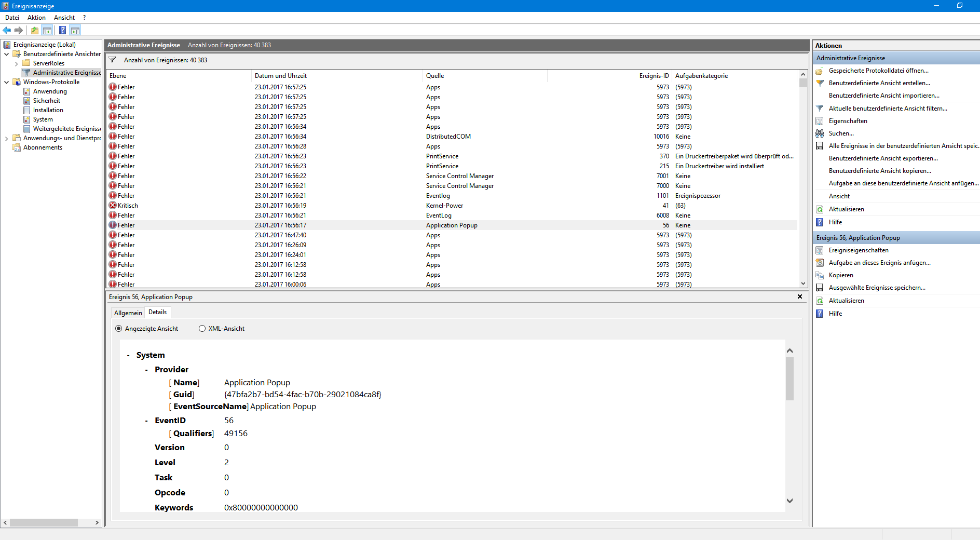Select the Angezeigte Ansicht radio button
The height and width of the screenshot is (540, 980).
coord(118,329)
